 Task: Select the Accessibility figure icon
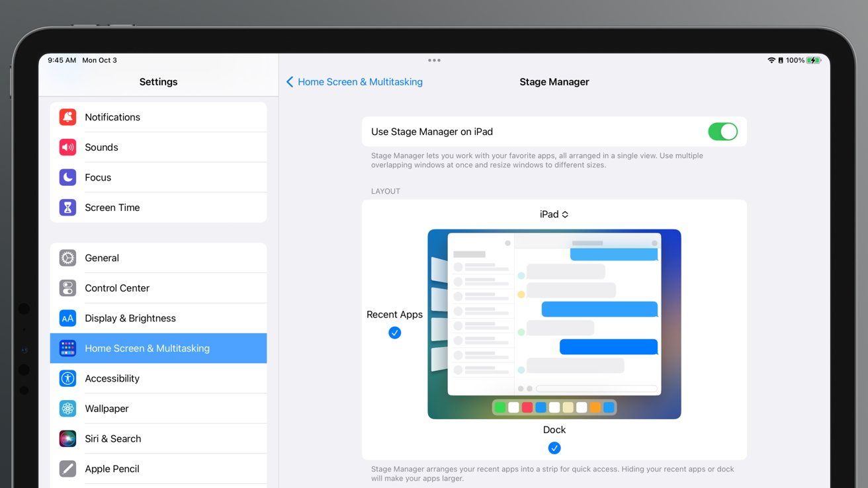coord(67,378)
